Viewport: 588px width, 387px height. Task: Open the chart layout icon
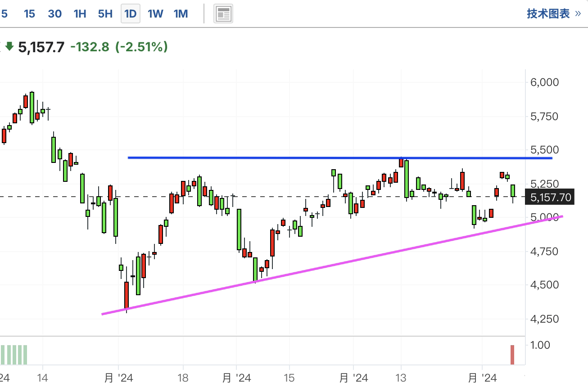pos(223,14)
